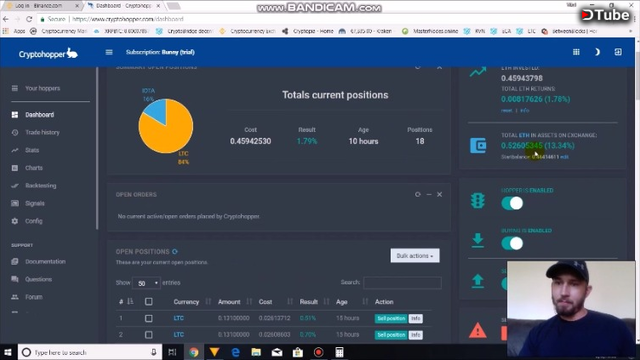The height and width of the screenshot is (360, 640).
Task: Check the row 1 LTC checkbox
Action: click(x=149, y=318)
